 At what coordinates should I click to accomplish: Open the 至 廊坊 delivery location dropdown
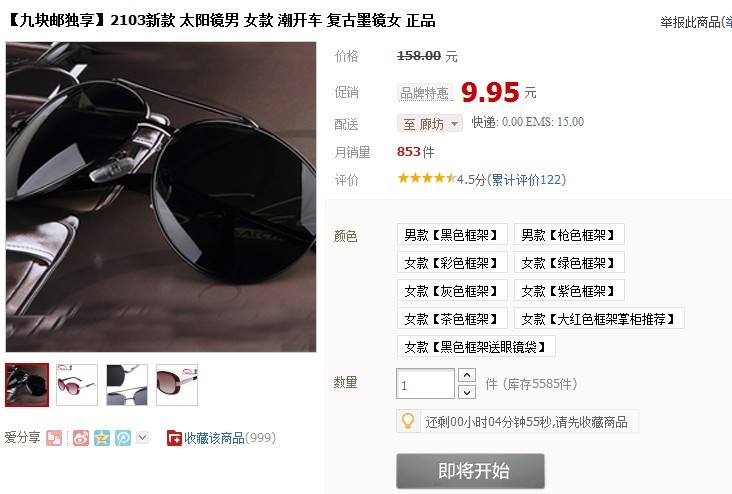pyautogui.click(x=430, y=123)
